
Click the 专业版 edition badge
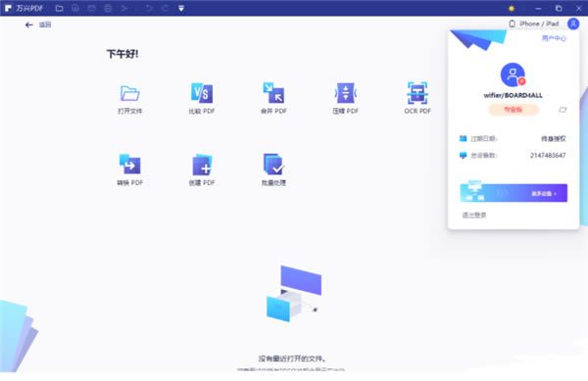pos(514,110)
